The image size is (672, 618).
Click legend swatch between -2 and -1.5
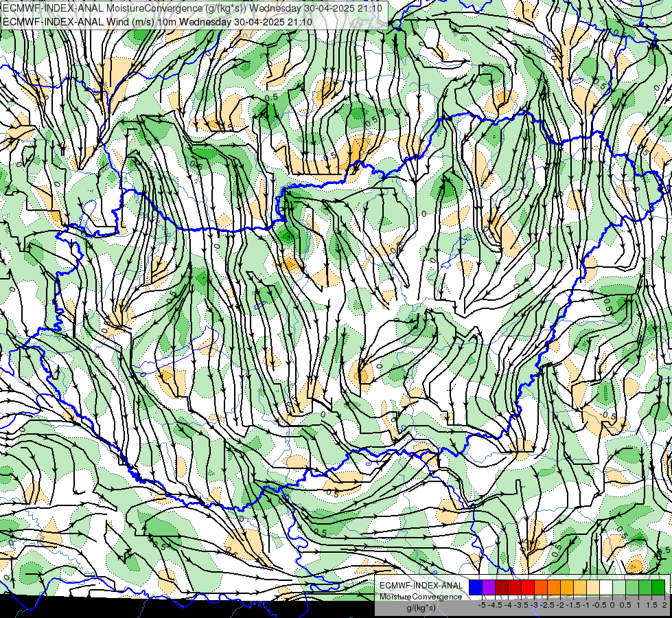pyautogui.click(x=567, y=587)
